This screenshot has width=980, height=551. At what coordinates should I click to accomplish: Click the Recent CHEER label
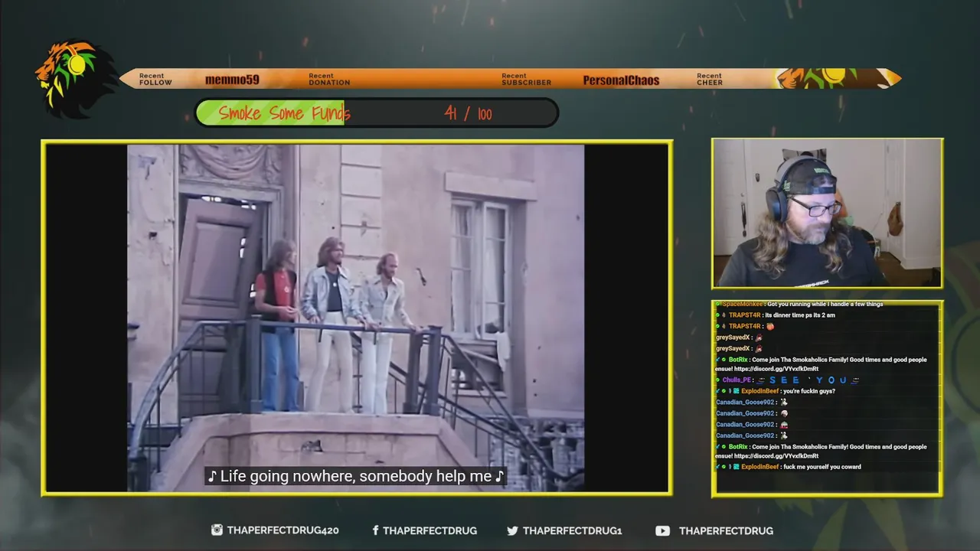coord(709,79)
